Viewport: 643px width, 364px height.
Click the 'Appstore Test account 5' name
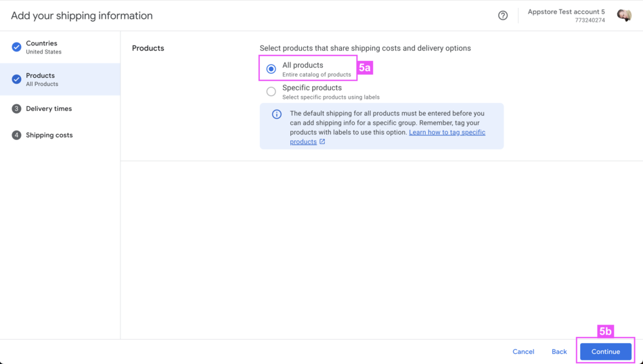tap(566, 12)
